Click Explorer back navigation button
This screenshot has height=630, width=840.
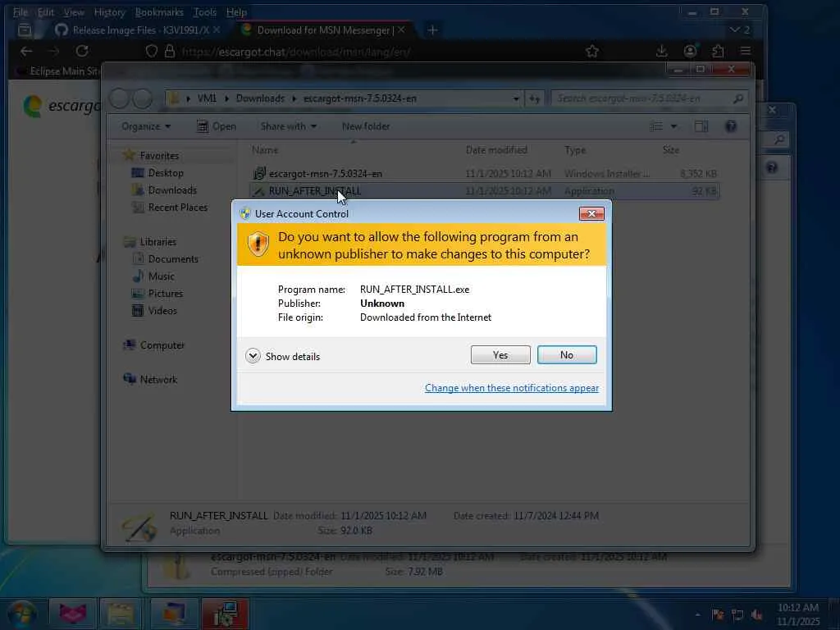(120, 98)
